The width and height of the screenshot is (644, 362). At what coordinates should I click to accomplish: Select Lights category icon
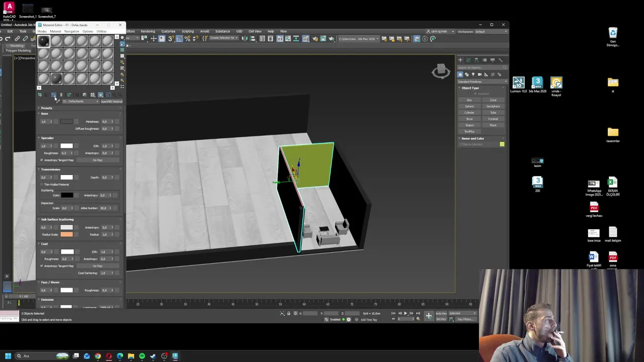point(473,74)
